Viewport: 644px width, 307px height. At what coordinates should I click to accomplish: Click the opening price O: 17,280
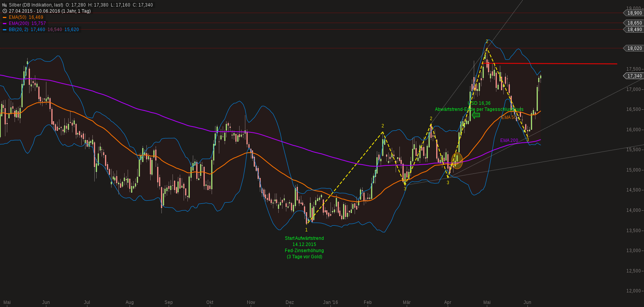point(76,5)
